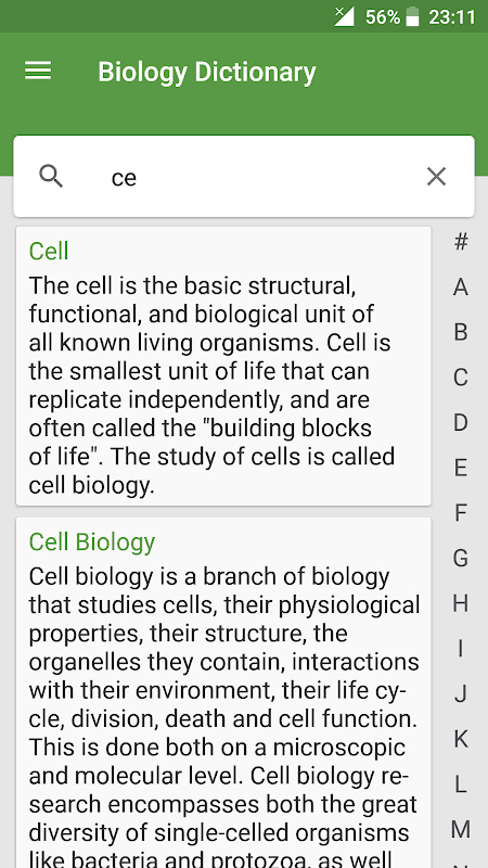The height and width of the screenshot is (868, 488).
Task: Tap the battery status icon
Action: [412, 17]
